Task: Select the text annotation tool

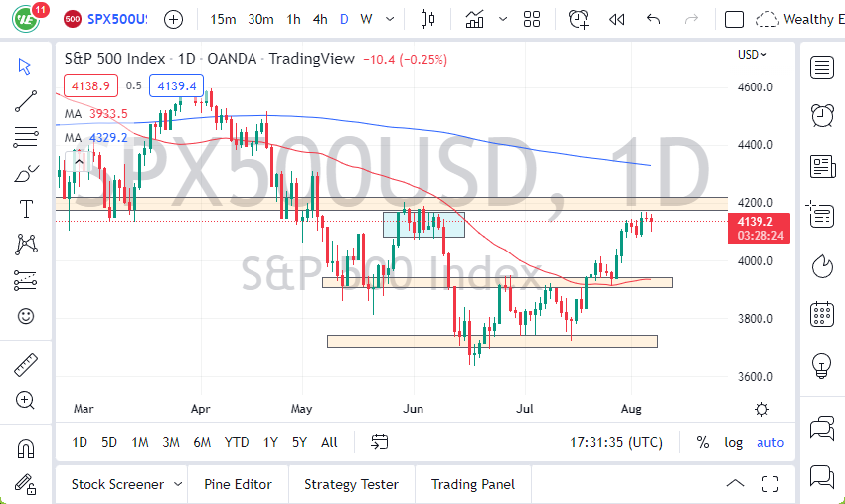Action: (x=26, y=208)
